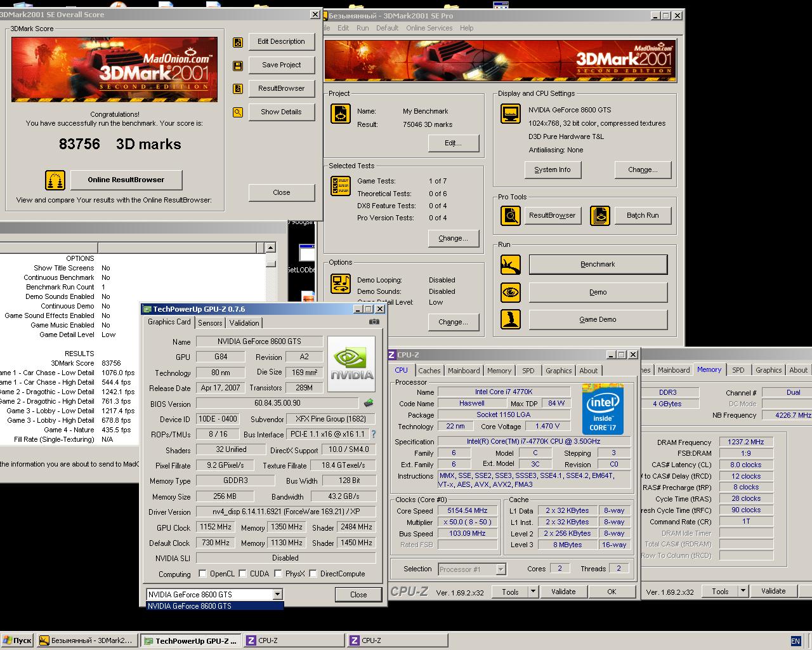Click the Безымянный 3DMark taskbar button
This screenshot has width=812, height=650.
[86, 640]
